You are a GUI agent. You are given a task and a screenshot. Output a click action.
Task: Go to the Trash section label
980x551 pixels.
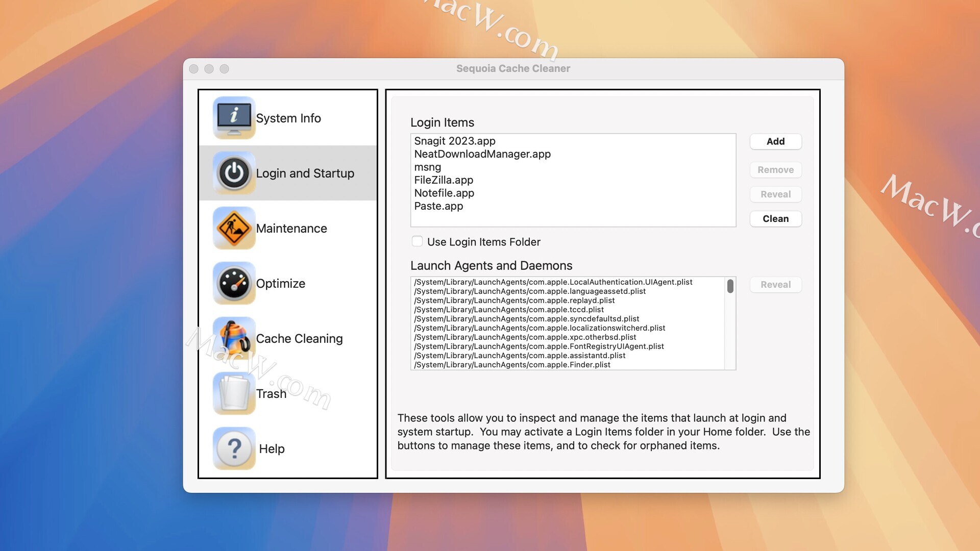271,394
